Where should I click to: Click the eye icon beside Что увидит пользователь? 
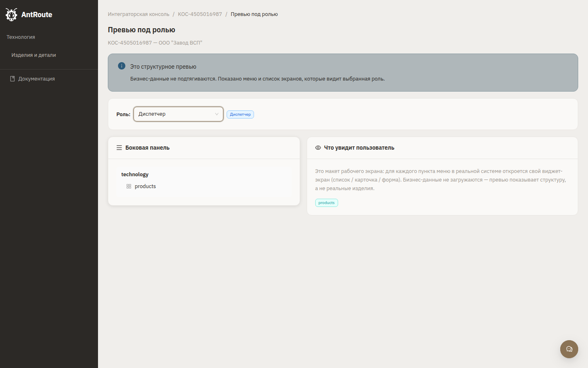pyautogui.click(x=318, y=148)
